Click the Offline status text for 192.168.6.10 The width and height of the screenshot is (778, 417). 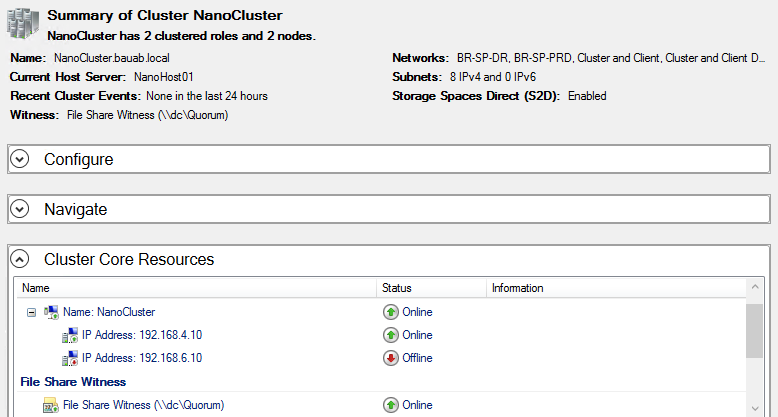pos(417,358)
